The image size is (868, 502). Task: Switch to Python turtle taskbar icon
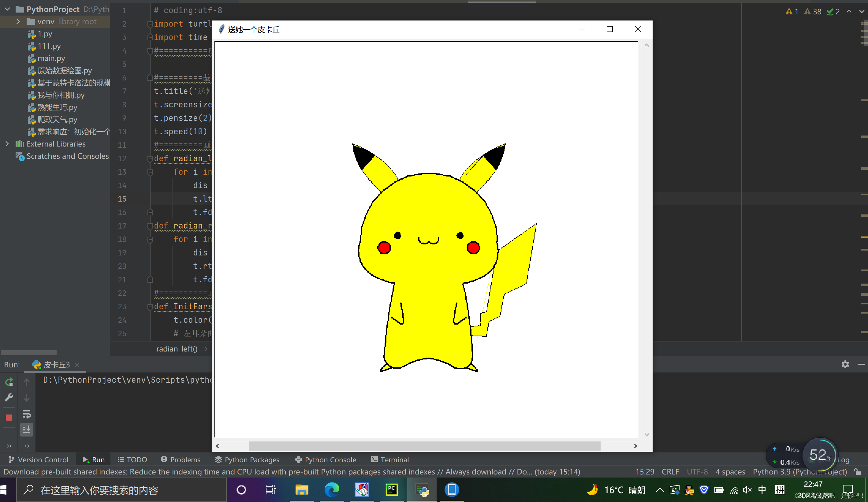[x=422, y=489]
